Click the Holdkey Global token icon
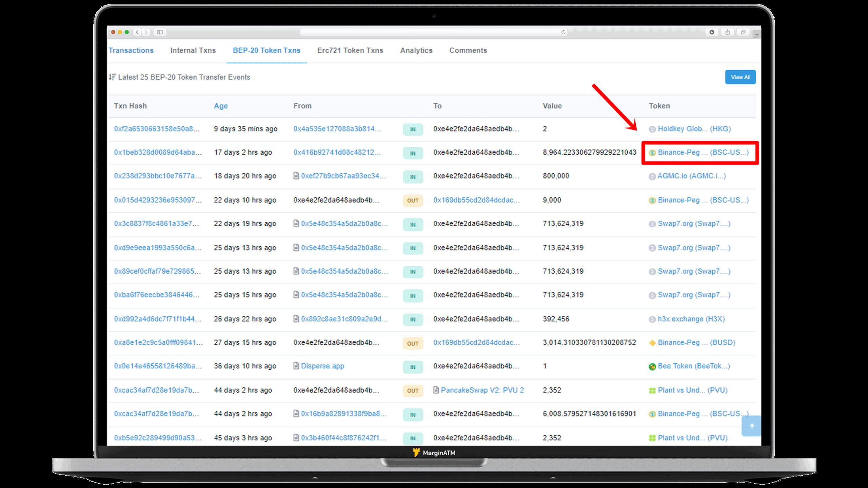The height and width of the screenshot is (488, 868). click(652, 129)
